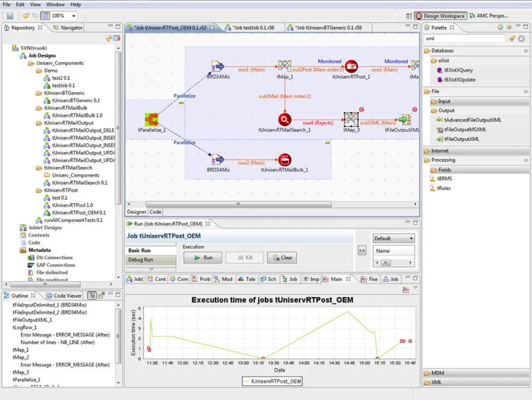Viewport: 532px width, 400px height.
Task: Click the designer's horizontal scrollbar
Action: click(x=238, y=203)
